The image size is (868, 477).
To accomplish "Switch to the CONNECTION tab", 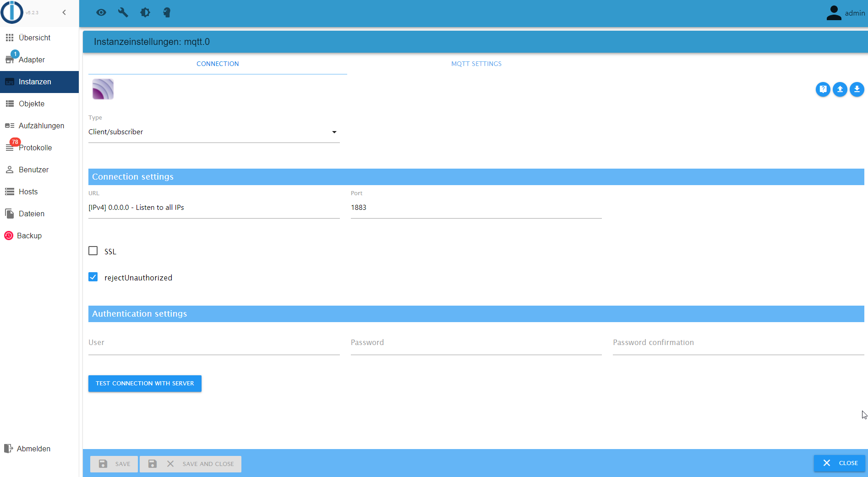I will tap(218, 64).
